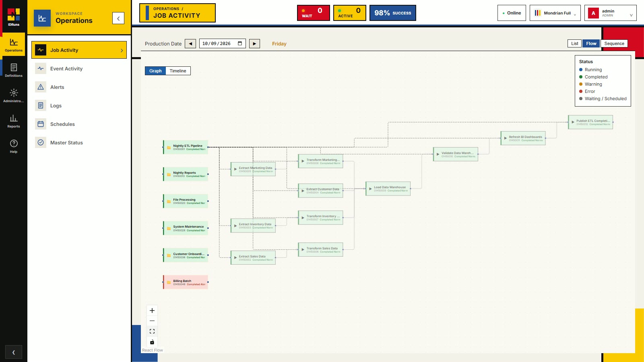Open Administration gear in left rail

[13, 96]
